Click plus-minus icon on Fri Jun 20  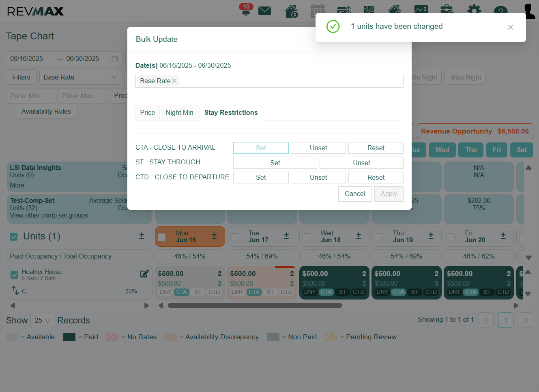[503, 236]
